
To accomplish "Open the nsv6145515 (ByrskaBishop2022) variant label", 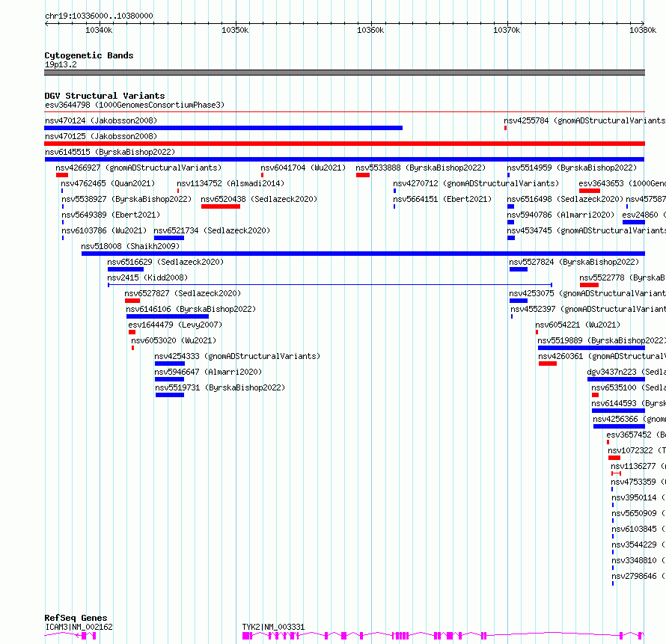I will (x=110, y=152).
